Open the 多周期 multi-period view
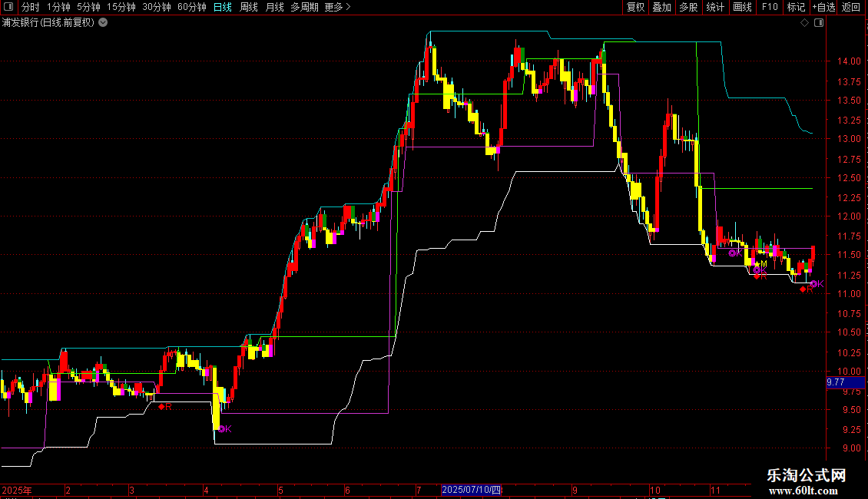Viewport: 868px width, 499px height. (x=304, y=7)
